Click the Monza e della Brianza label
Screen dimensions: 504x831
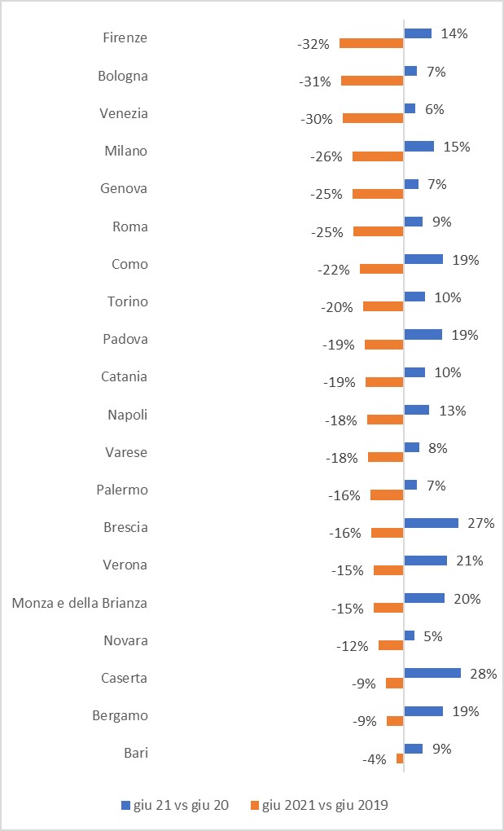80,603
